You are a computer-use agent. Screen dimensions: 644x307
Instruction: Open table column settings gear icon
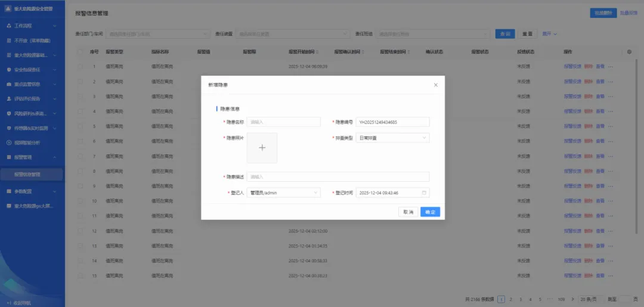point(629,52)
